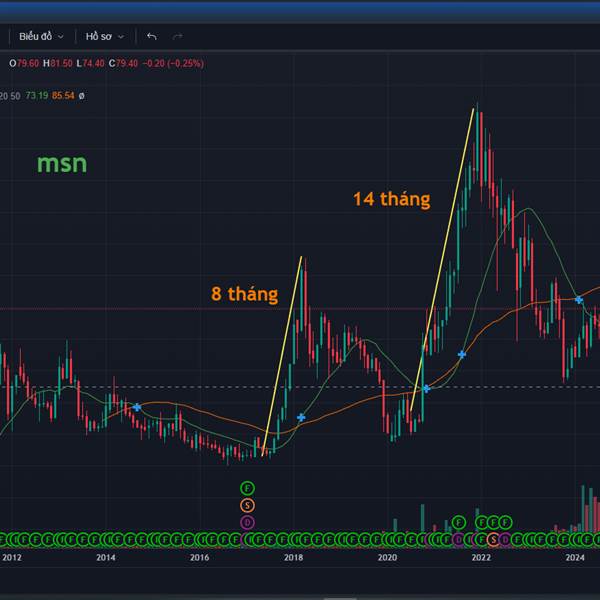Viewport: 600px width, 600px height.
Task: Click the orange S marker in bottom row near 2022
Action: (x=493, y=540)
